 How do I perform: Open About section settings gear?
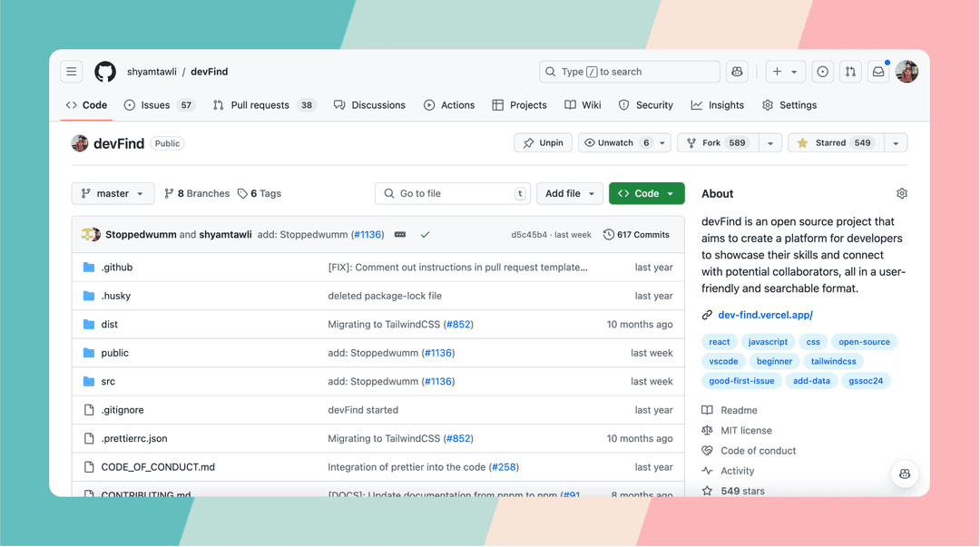(x=901, y=194)
